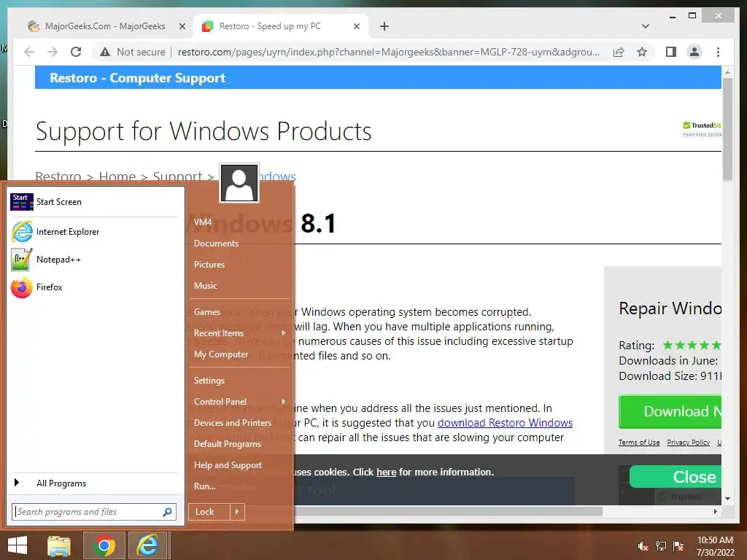This screenshot has width=747, height=560.
Task: Open Pictures from the start menu
Action: [209, 264]
